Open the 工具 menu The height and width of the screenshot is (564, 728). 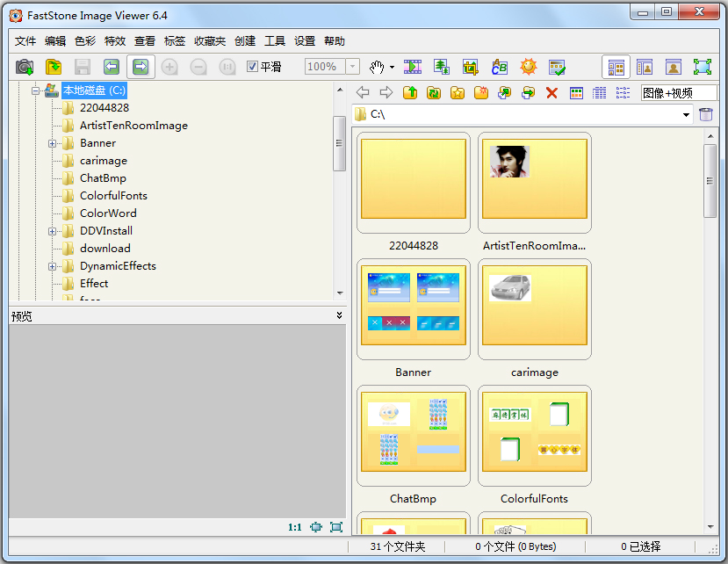[x=274, y=41]
